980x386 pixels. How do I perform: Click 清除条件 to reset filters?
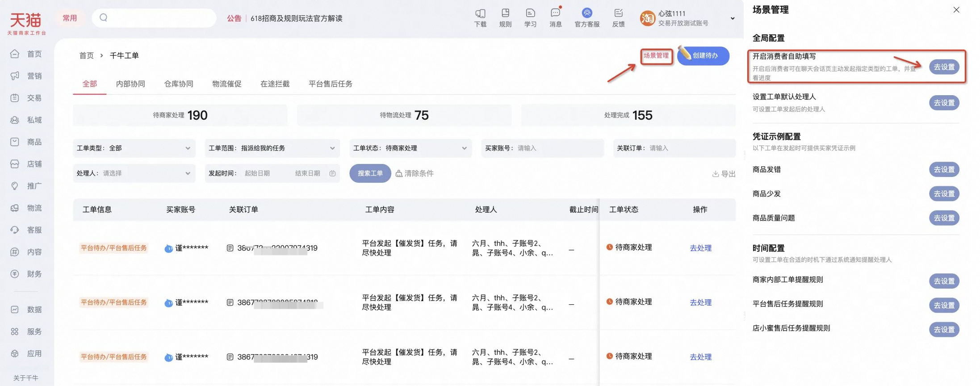click(x=415, y=173)
